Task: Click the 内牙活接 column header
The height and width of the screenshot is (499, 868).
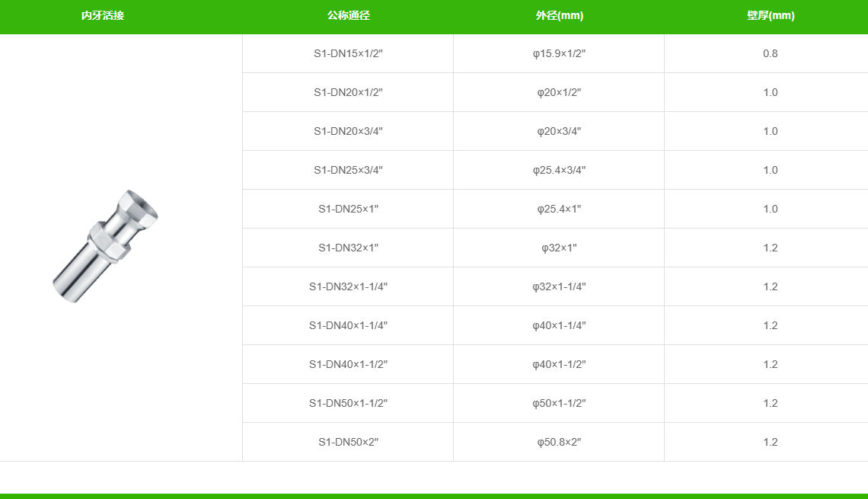Action: pos(103,16)
